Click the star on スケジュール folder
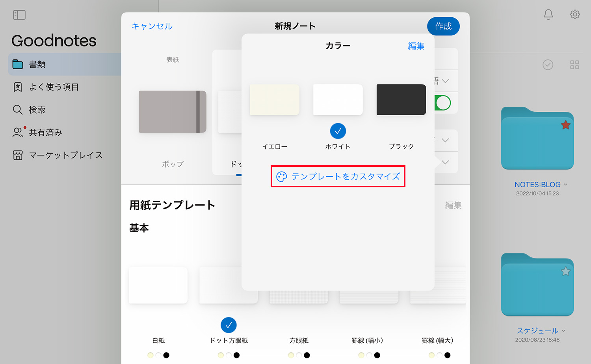 565,271
